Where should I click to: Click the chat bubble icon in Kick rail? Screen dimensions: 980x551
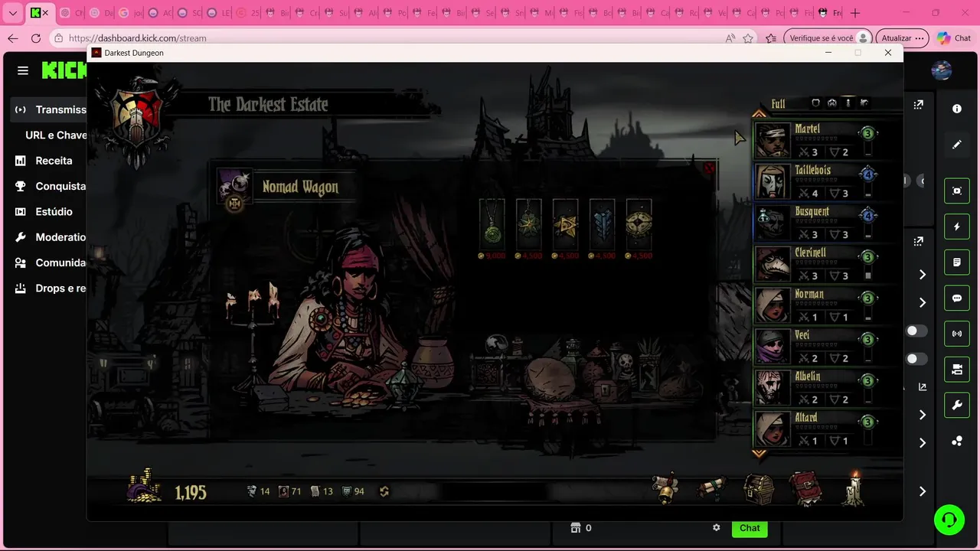point(957,298)
